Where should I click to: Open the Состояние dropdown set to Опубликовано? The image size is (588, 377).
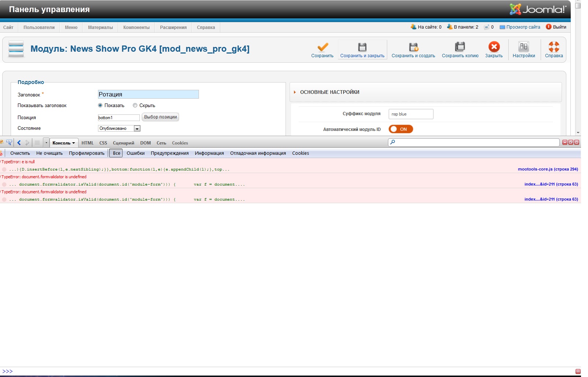[119, 128]
